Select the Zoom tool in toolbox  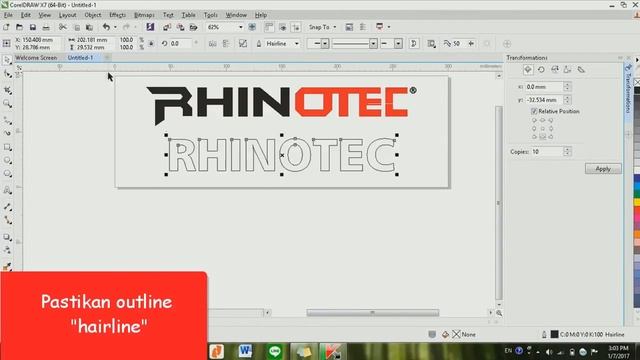click(7, 104)
